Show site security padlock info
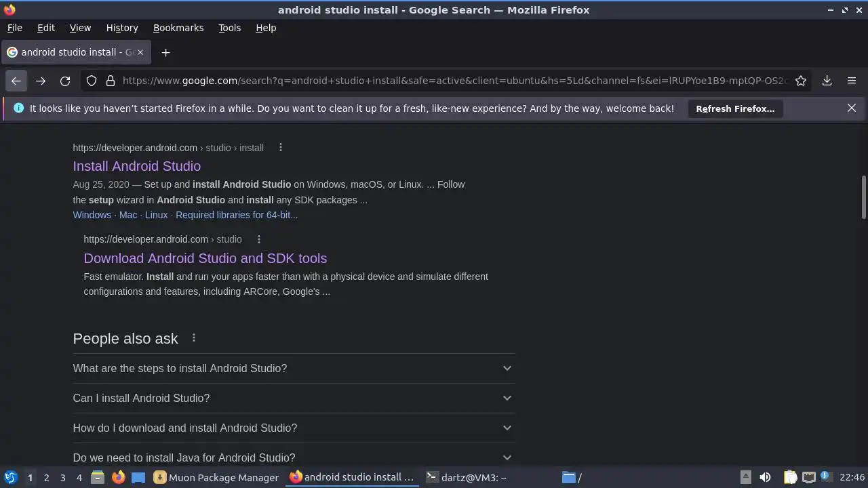This screenshot has width=868, height=488. [x=111, y=81]
